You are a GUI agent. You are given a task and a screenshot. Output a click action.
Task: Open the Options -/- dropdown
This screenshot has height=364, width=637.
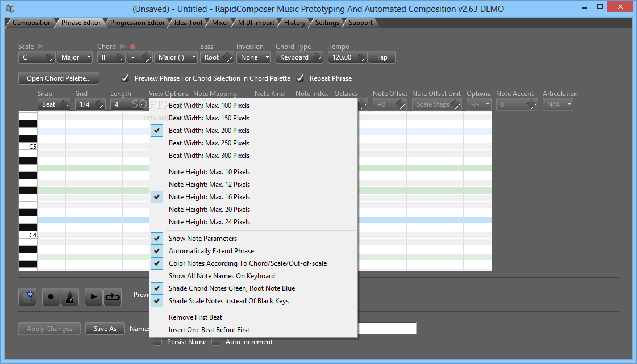(x=479, y=104)
